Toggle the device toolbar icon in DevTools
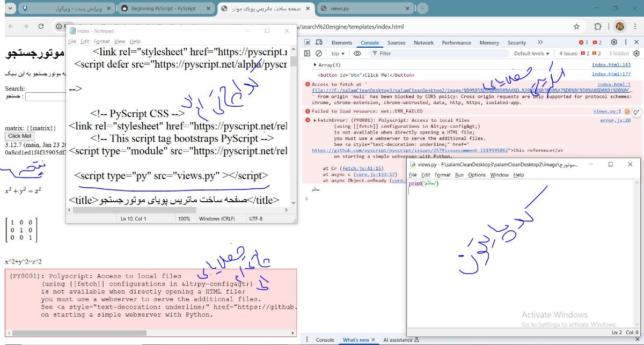The width and height of the screenshot is (644, 345). pyautogui.click(x=318, y=42)
